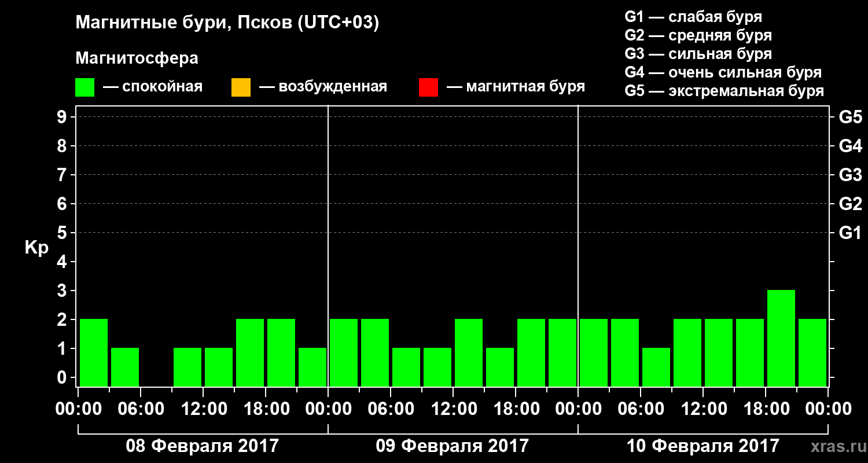Image resolution: width=868 pixels, height=463 pixels.
Task: Select the 12:00–15:00 bar on 09 Февраля
Action: (x=469, y=352)
